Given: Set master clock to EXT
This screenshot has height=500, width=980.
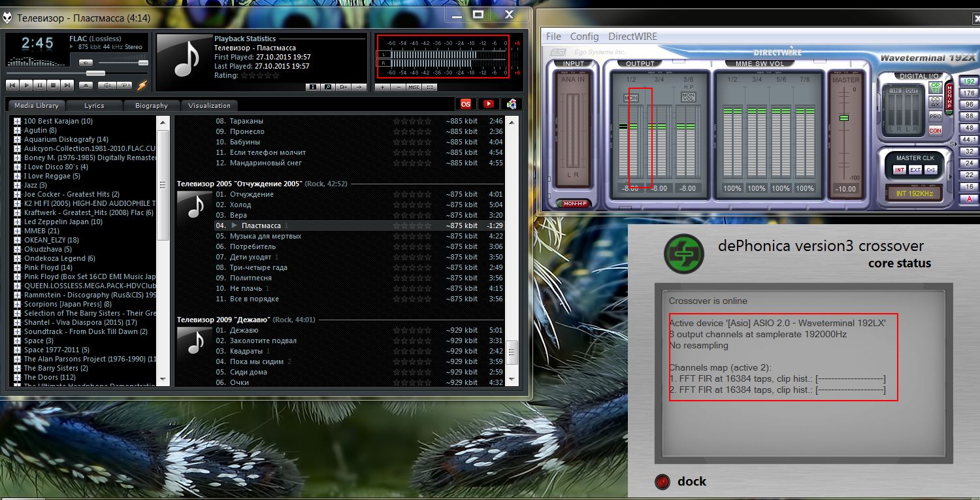Looking at the screenshot, I should tap(915, 170).
